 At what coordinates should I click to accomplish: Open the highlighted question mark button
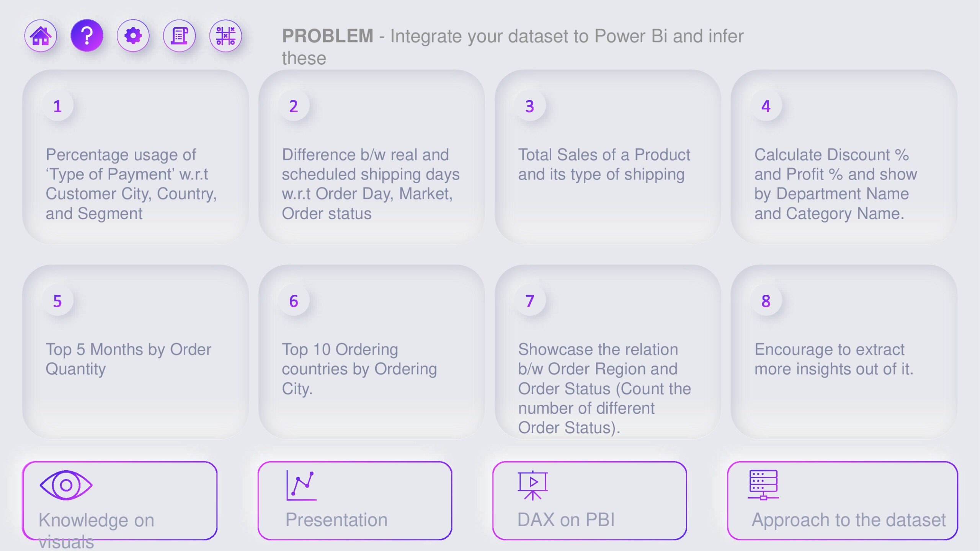tap(87, 36)
